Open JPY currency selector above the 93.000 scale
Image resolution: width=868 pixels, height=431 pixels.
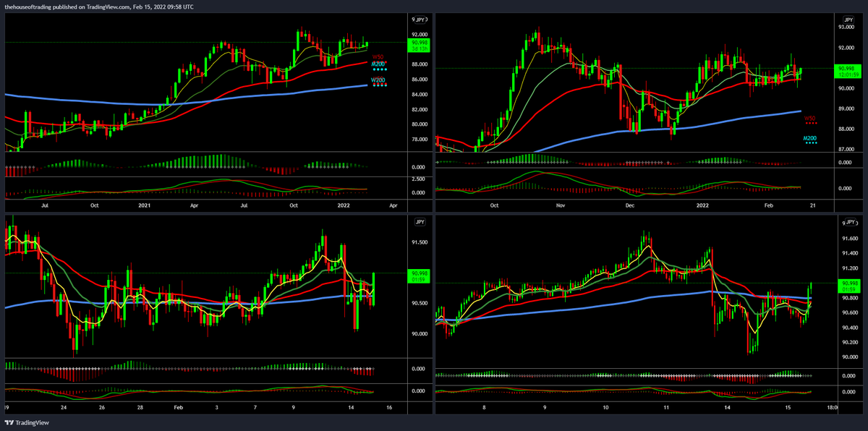tap(849, 20)
